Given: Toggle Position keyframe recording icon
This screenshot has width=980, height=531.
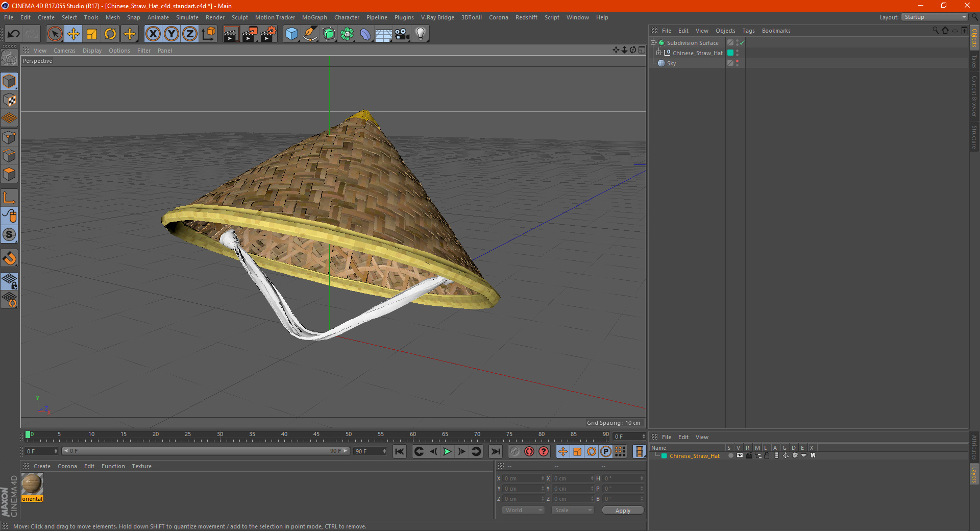Looking at the screenshot, I should coord(562,451).
